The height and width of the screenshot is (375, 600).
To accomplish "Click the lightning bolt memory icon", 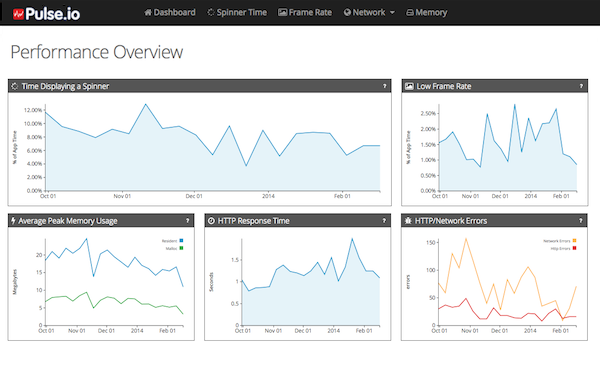I will pyautogui.click(x=13, y=221).
